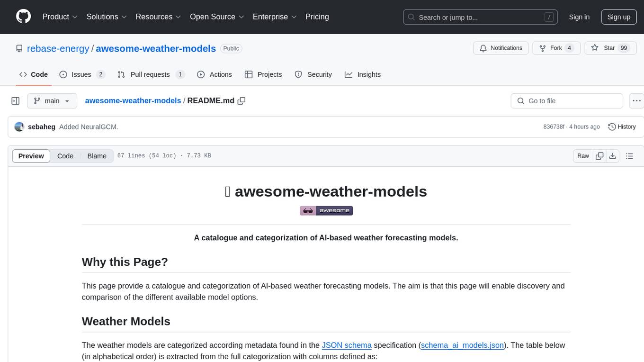The width and height of the screenshot is (644, 362).
Task: Switch to the Projects tab
Action: [x=263, y=74]
